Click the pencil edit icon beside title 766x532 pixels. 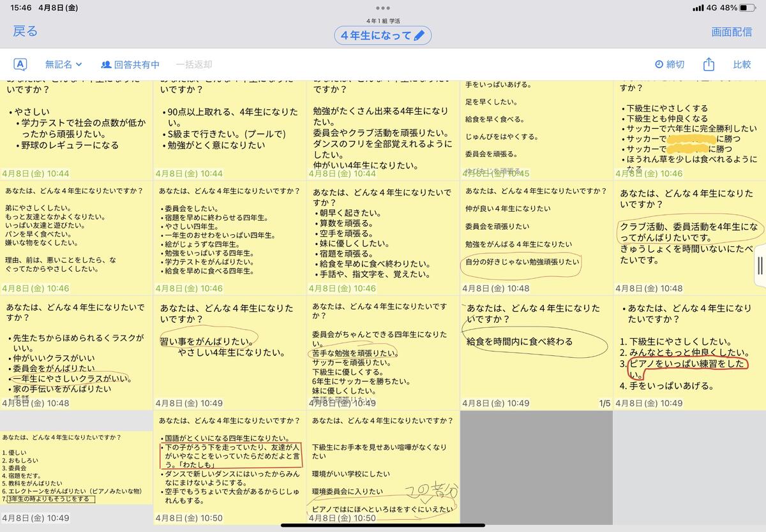(x=419, y=36)
